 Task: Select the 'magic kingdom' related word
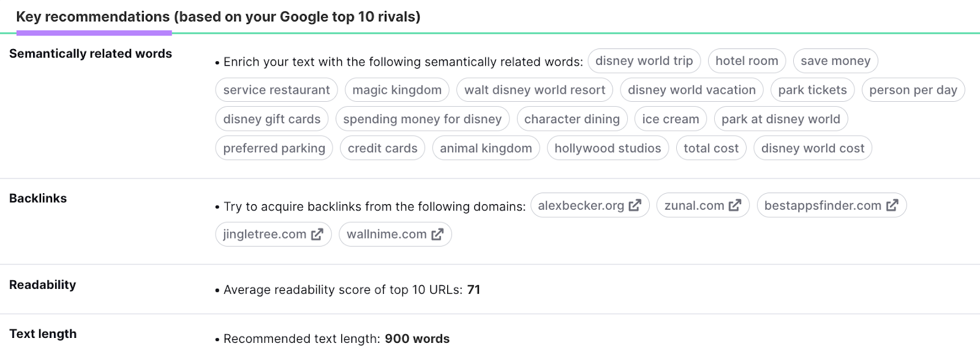(x=396, y=90)
